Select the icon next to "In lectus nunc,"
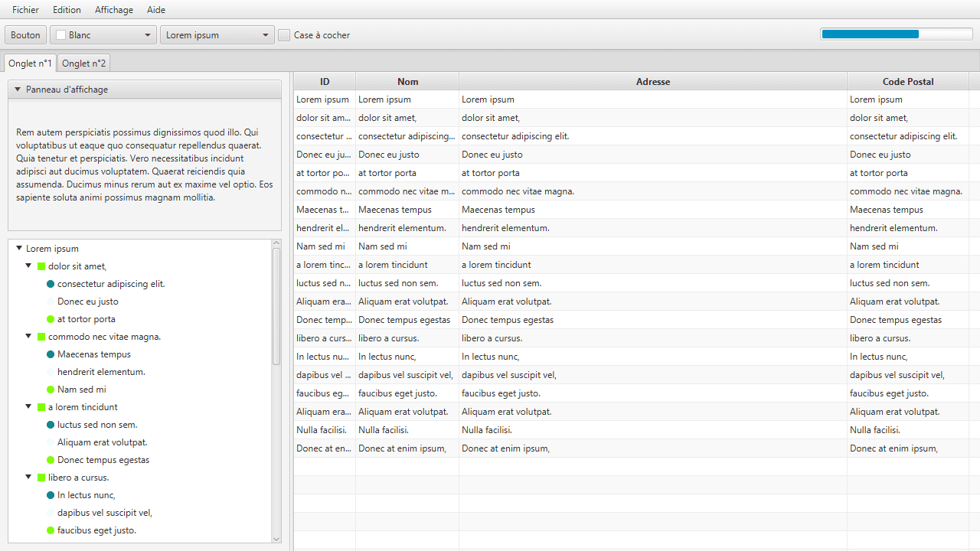This screenshot has height=551, width=980. (50, 494)
